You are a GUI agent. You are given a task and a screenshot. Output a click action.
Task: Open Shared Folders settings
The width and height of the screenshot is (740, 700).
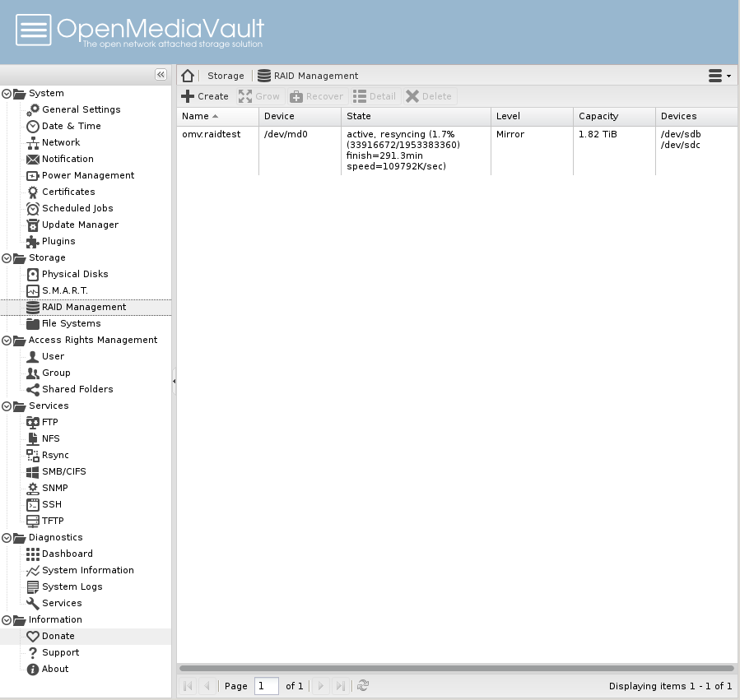(x=77, y=389)
